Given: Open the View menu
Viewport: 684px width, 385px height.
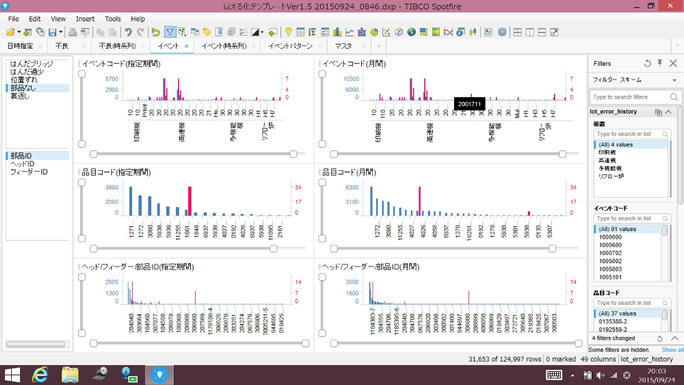Looking at the screenshot, I should (58, 19).
